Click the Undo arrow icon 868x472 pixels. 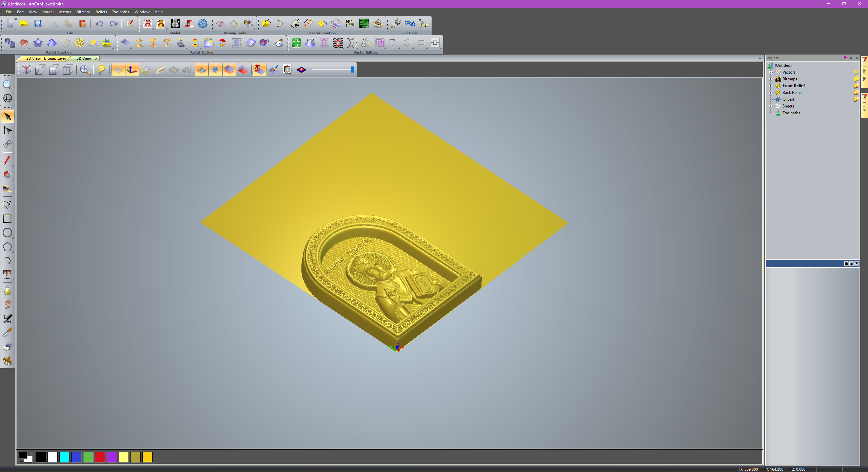(99, 24)
